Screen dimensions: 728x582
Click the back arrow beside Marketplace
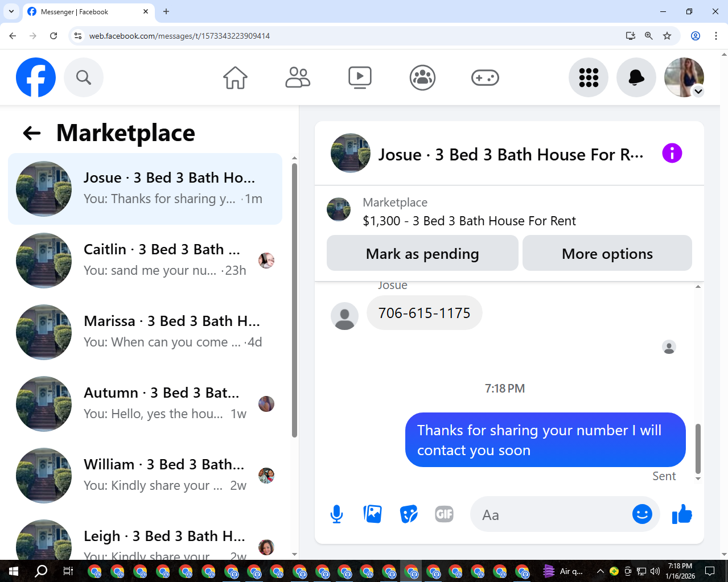click(32, 133)
